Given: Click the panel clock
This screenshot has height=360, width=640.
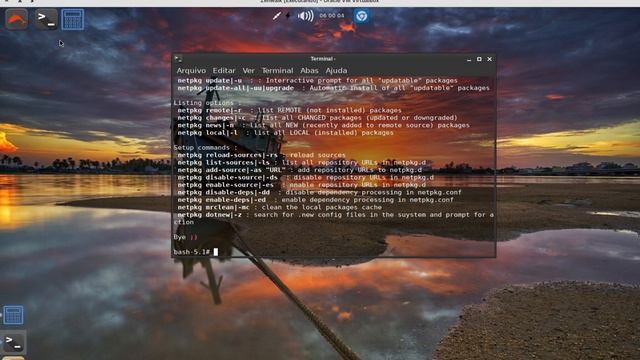Looking at the screenshot, I should [x=331, y=16].
